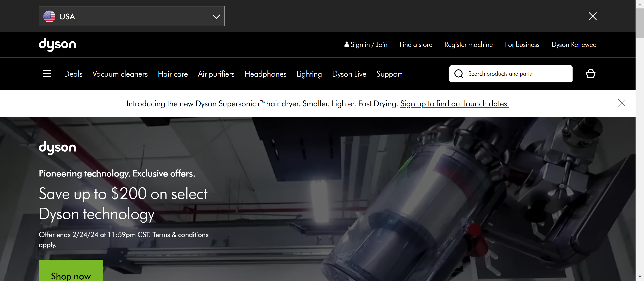Viewport: 644px width, 281px height.
Task: Open the Vacuum cleaners menu
Action: tap(120, 74)
